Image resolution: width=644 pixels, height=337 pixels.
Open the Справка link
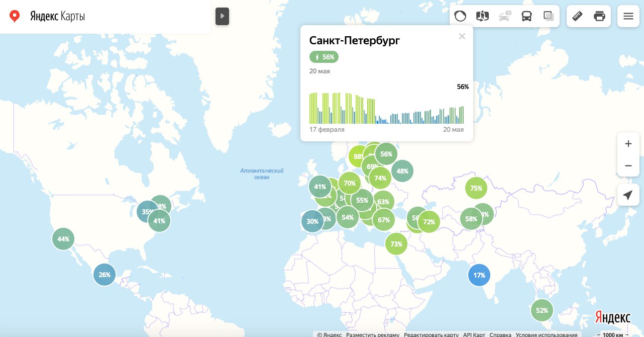500,334
